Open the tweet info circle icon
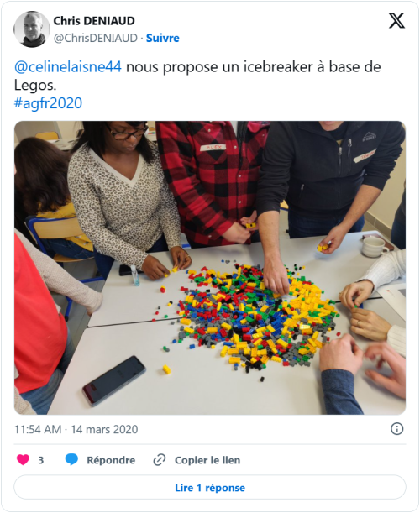 (x=396, y=428)
